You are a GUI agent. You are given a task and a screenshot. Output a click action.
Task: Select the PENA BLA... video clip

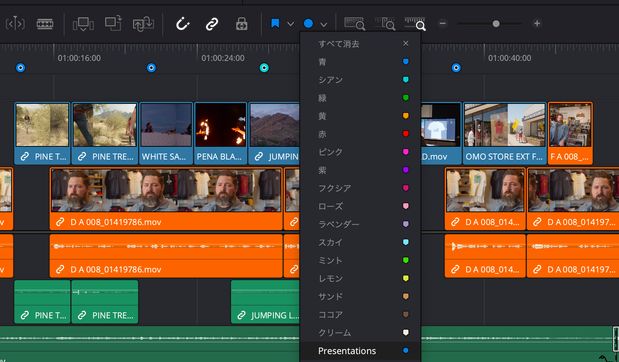(220, 133)
